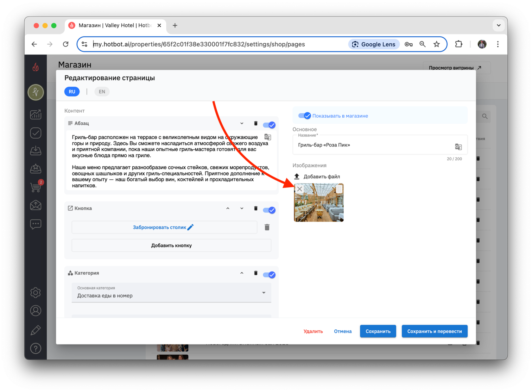Move the Кнопка block down with chevron

tap(242, 208)
